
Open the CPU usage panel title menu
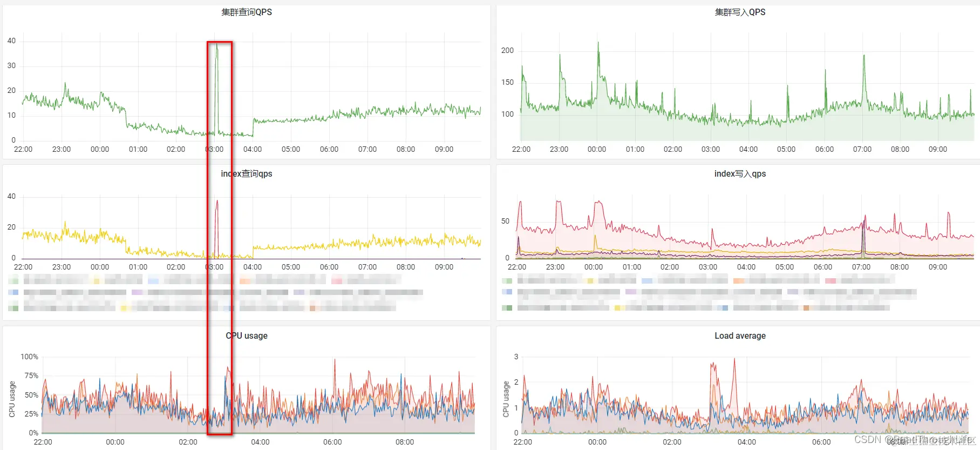(247, 335)
